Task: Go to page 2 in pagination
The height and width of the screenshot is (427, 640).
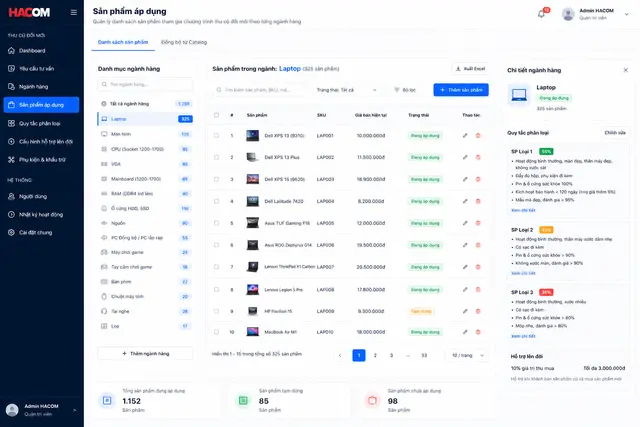Action: coord(375,356)
